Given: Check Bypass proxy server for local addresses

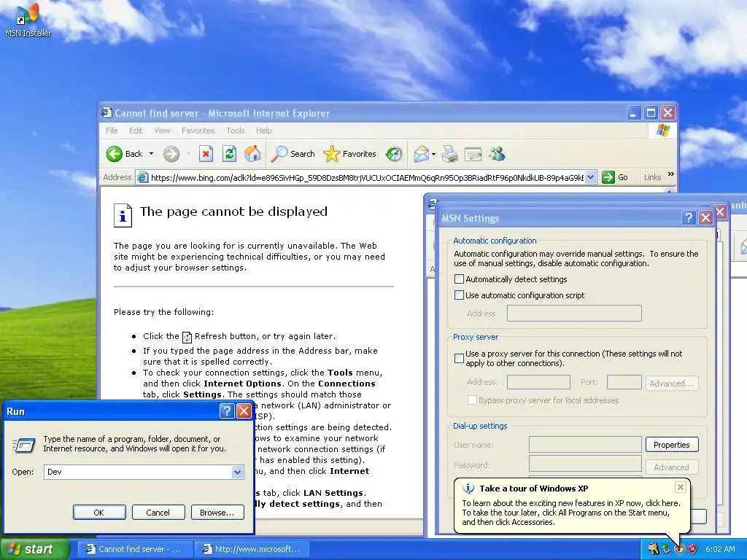Looking at the screenshot, I should tap(472, 400).
